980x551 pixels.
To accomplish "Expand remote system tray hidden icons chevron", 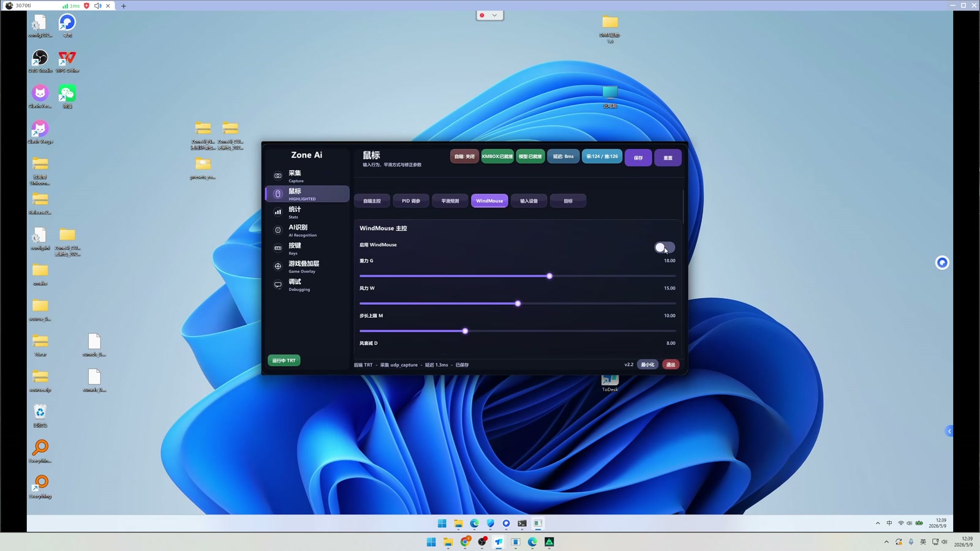I will [878, 523].
